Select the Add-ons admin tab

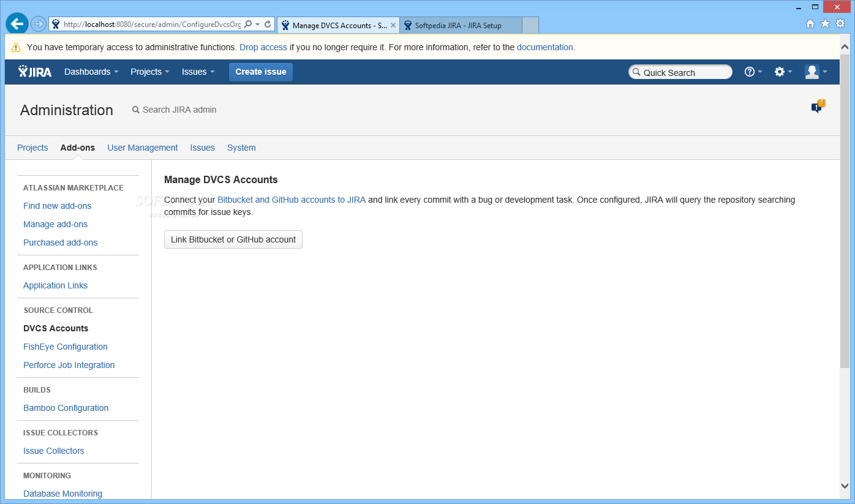(78, 148)
